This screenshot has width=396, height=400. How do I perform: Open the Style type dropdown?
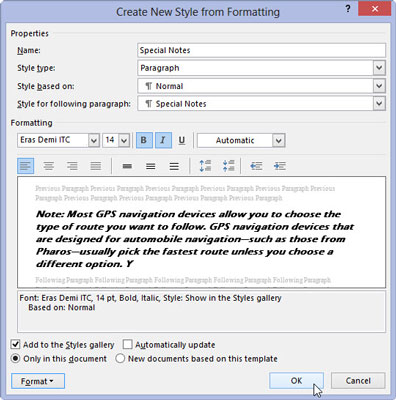379,68
